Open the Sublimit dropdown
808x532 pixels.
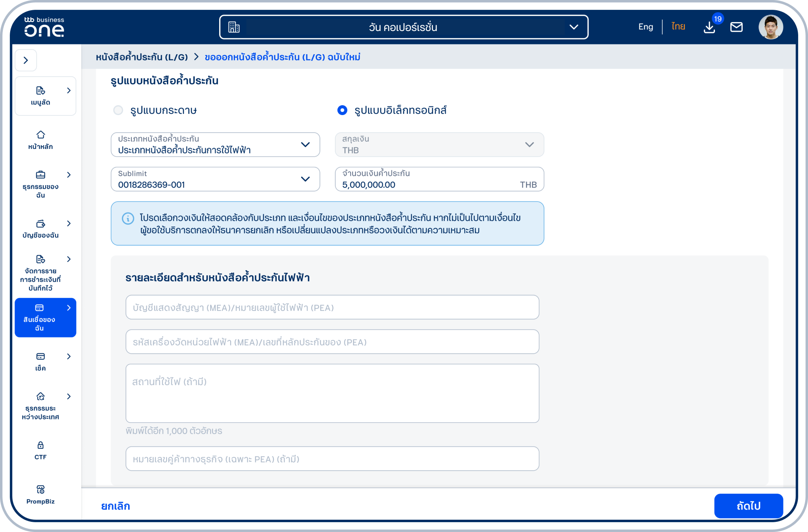(215, 179)
